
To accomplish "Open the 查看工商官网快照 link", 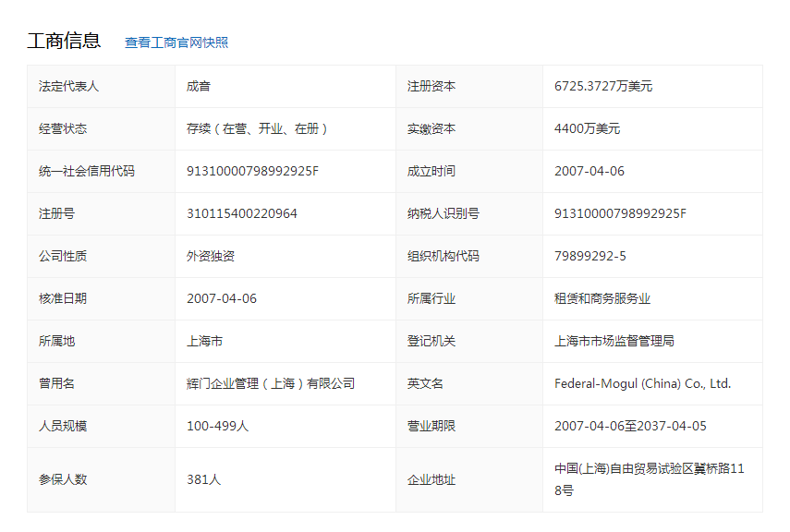I will point(176,42).
